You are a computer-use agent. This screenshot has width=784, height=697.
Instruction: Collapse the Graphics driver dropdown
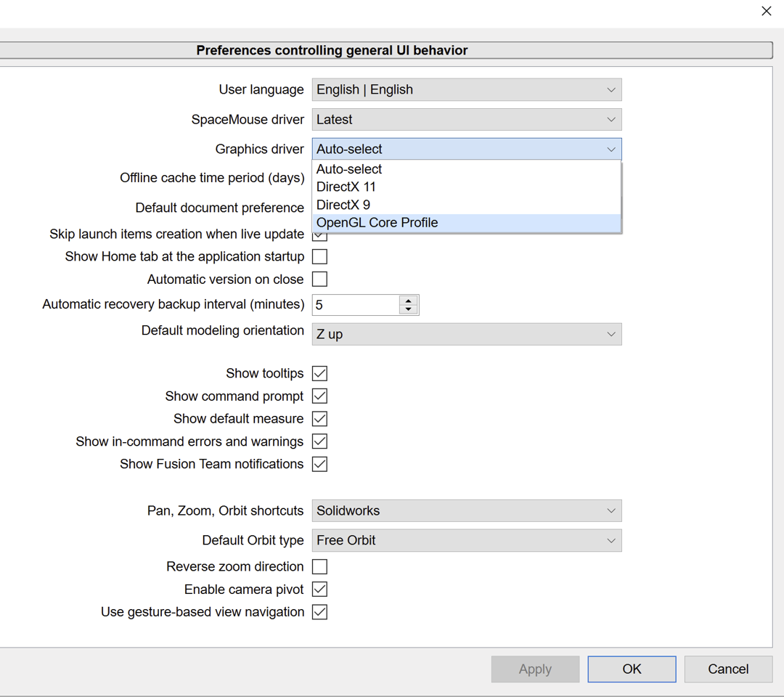(467, 149)
